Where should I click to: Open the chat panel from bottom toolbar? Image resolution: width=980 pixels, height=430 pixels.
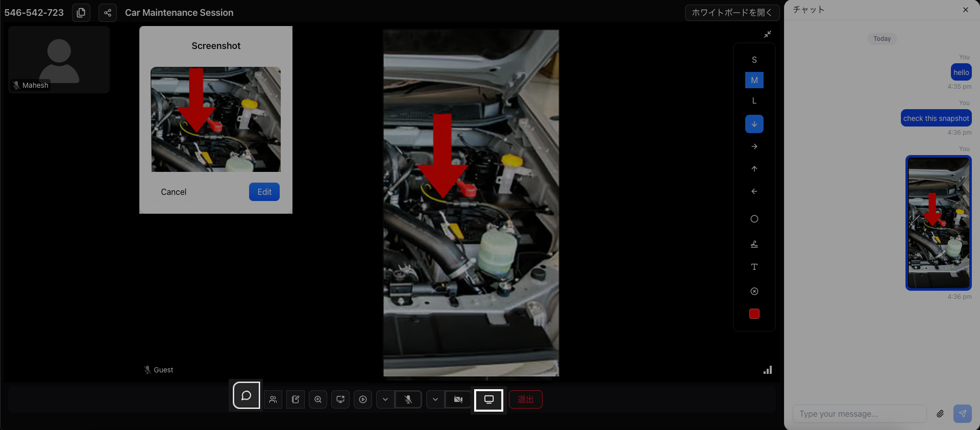pos(246,396)
